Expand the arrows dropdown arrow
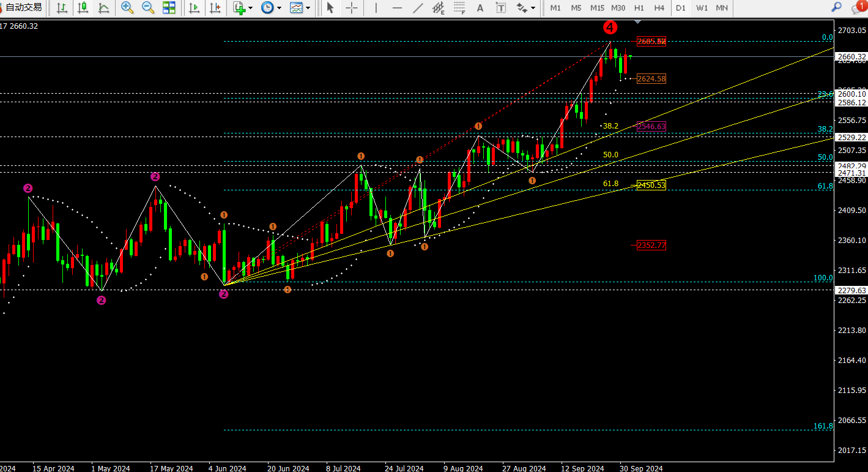The height and width of the screenshot is (472, 868). (x=533, y=8)
